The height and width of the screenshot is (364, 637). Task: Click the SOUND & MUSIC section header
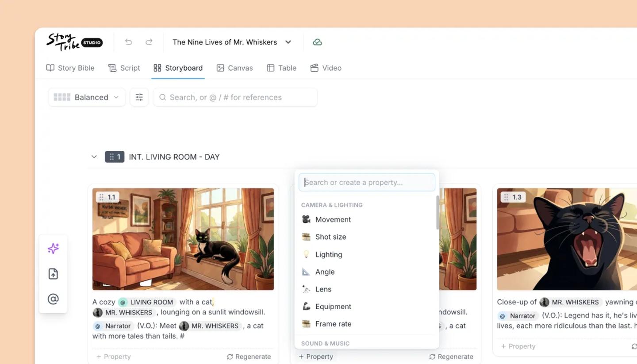(x=325, y=344)
